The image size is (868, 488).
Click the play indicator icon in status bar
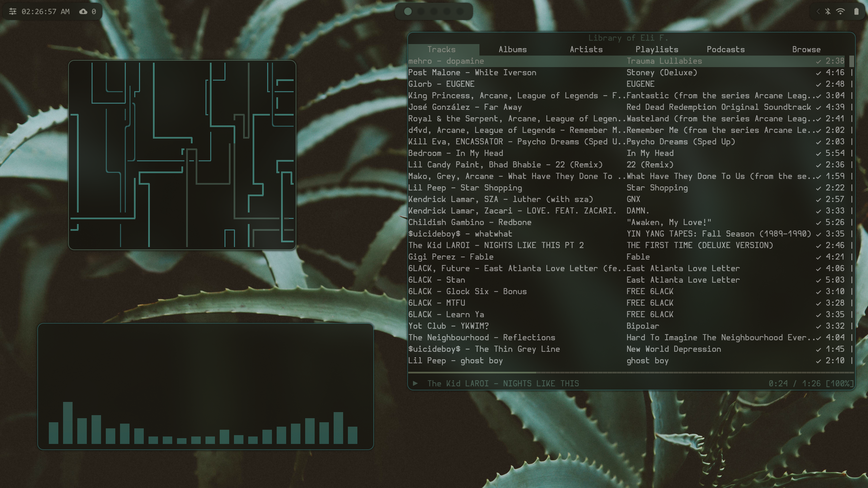(x=415, y=383)
